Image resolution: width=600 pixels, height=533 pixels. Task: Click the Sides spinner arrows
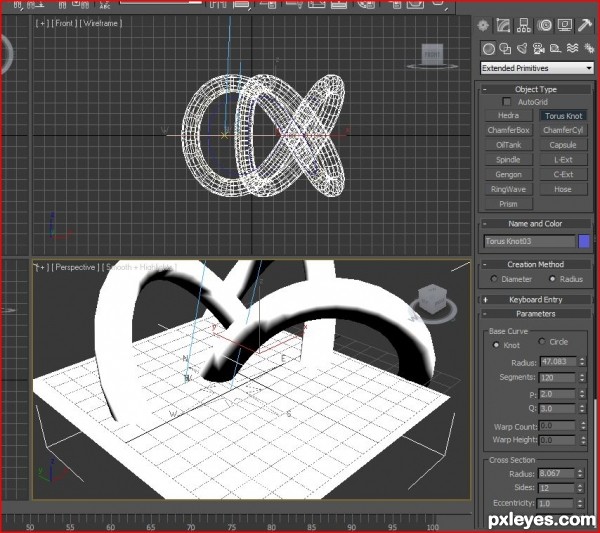pyautogui.click(x=580, y=488)
